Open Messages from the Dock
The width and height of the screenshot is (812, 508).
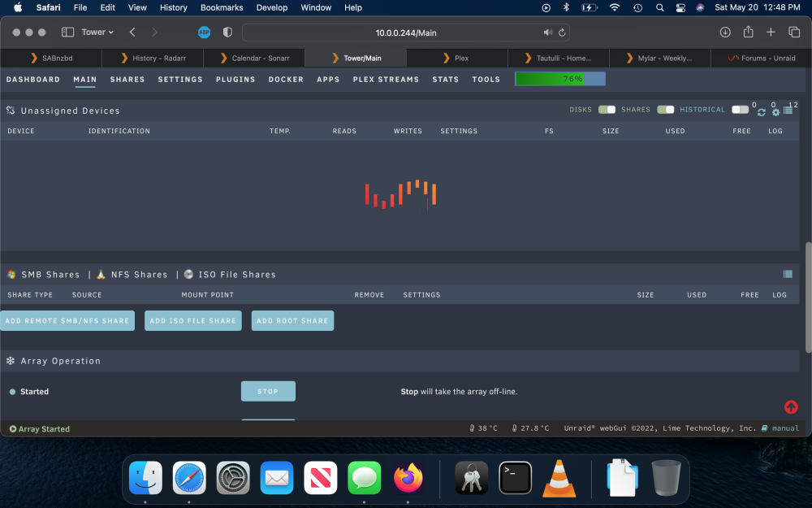tap(364, 477)
